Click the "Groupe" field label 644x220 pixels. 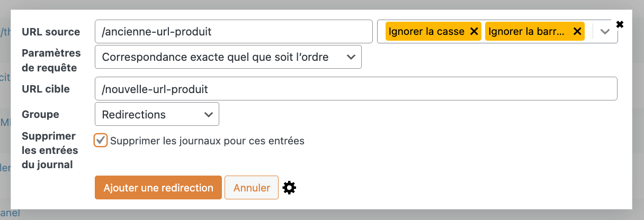40,114
